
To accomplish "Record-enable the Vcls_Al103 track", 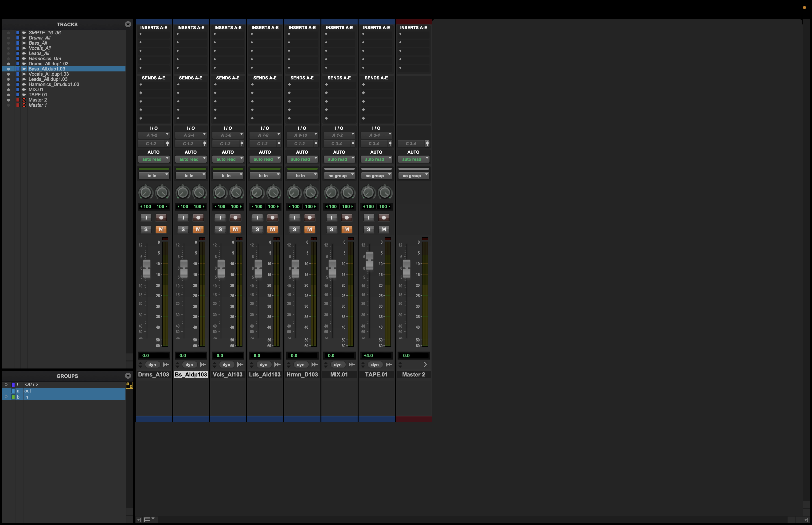I will [235, 218].
